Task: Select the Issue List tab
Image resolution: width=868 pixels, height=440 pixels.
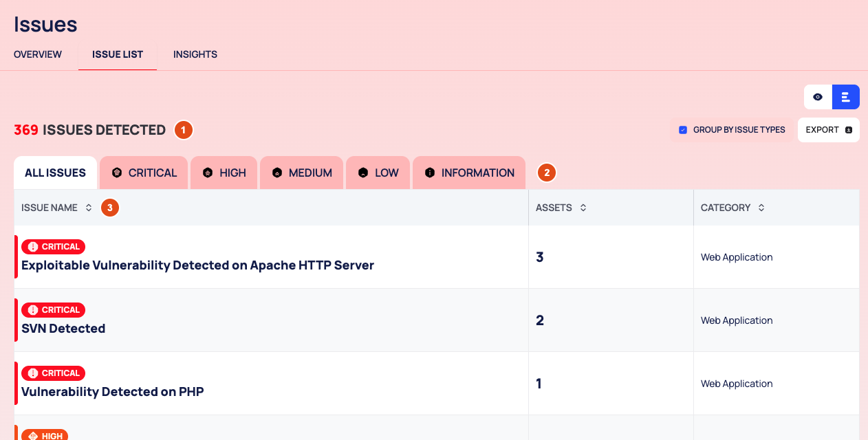Action: [118, 54]
